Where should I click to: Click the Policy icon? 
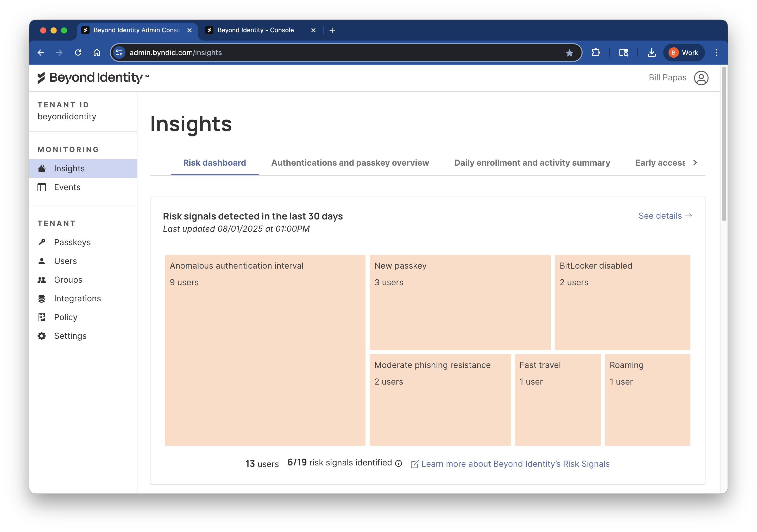click(x=42, y=317)
